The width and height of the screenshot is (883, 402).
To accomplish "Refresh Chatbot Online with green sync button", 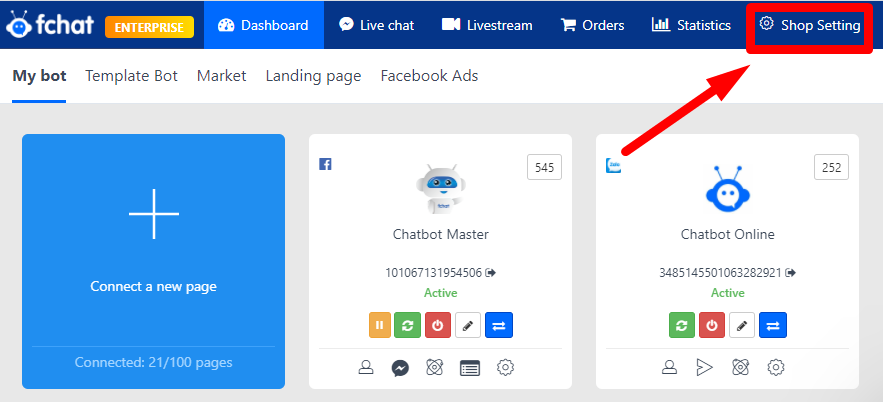I will point(682,325).
